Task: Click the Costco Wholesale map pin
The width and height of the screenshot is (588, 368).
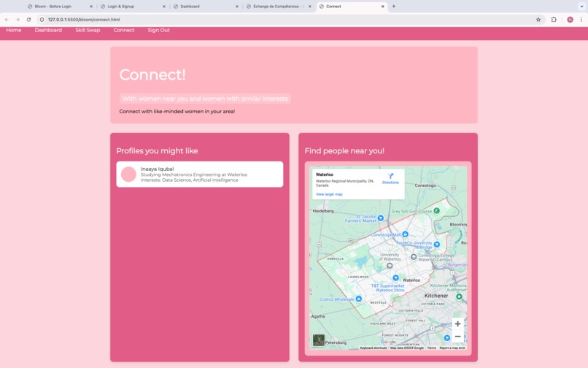Action: (358, 299)
